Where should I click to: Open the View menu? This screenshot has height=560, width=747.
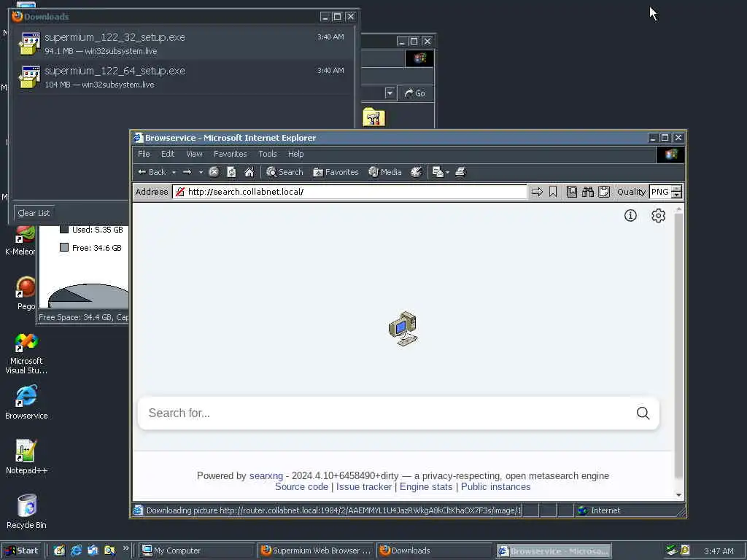[194, 154]
